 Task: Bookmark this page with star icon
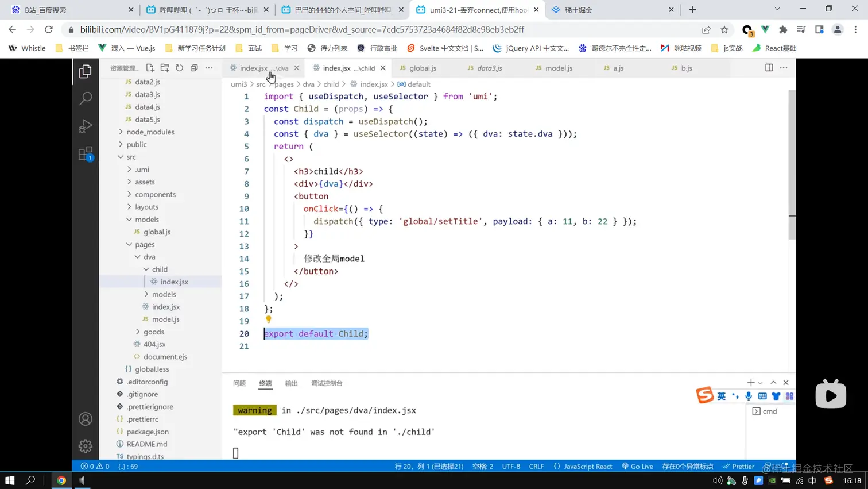(724, 30)
